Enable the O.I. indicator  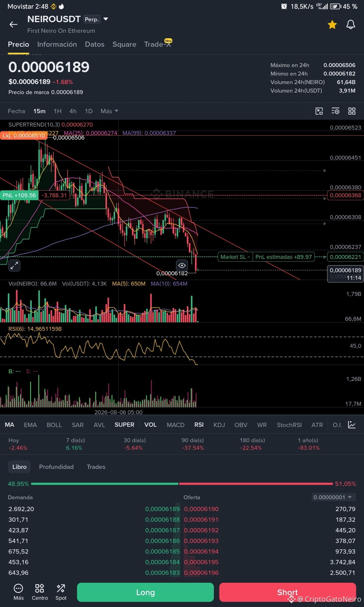(337, 425)
